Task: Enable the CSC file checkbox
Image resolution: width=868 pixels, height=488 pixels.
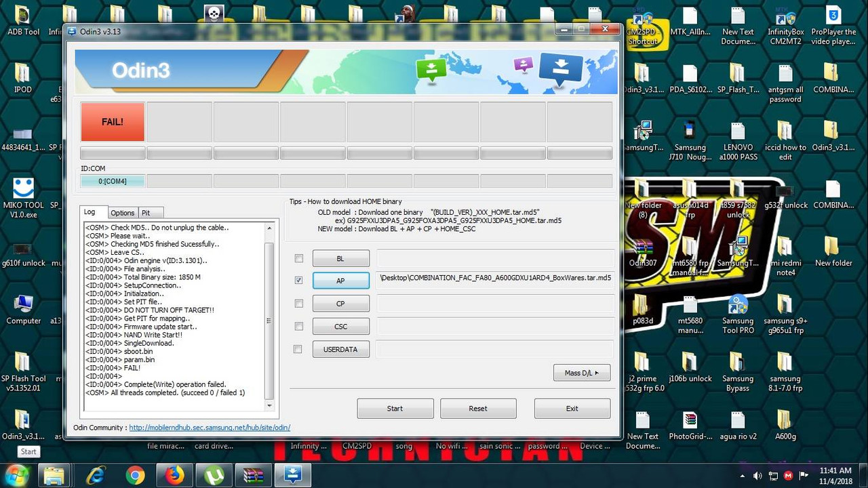Action: (298, 326)
